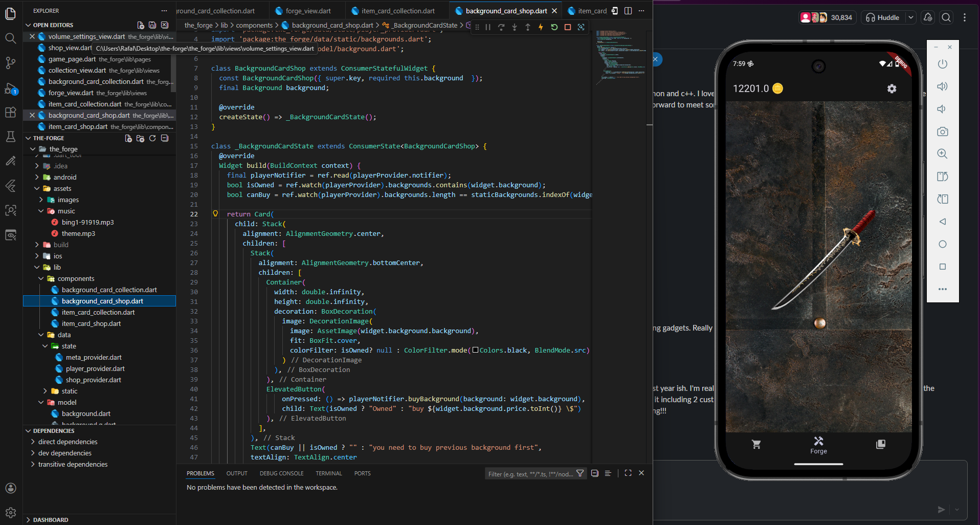Click the Problems filter input field
The image size is (980, 525).
tap(530, 474)
